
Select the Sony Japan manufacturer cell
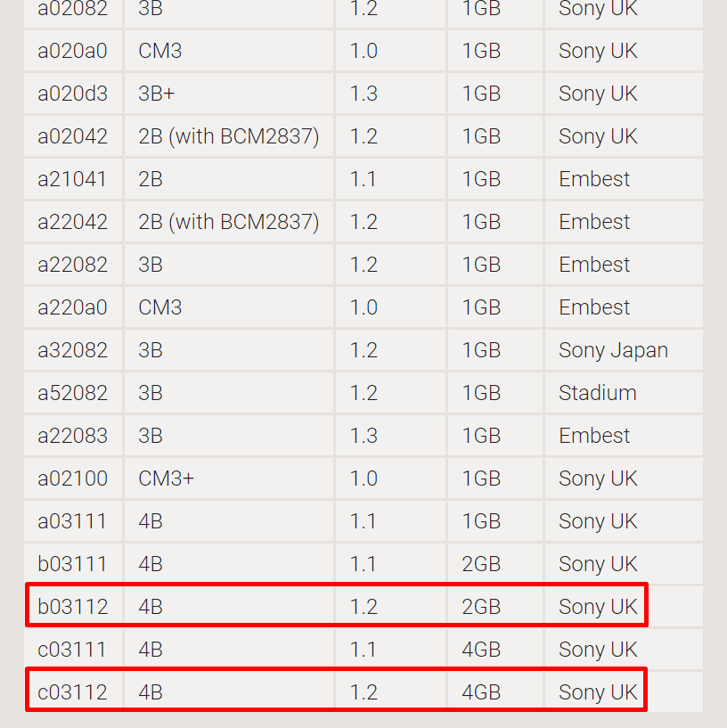613,350
